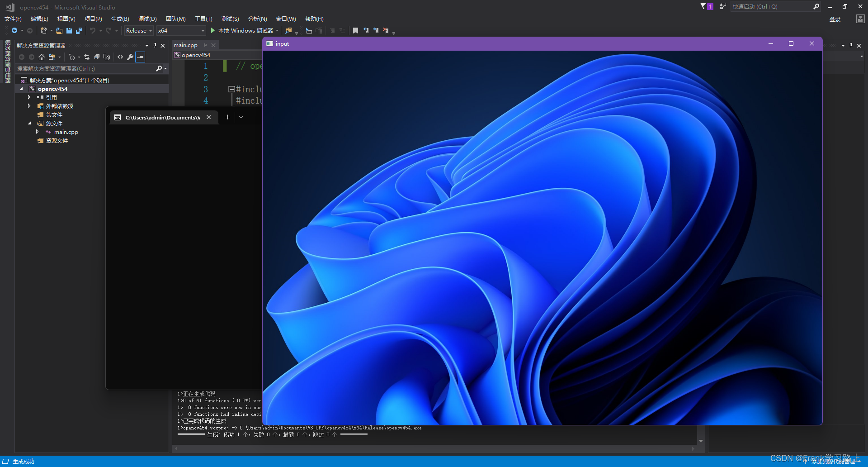Click the Find in Files icon
This screenshot has height=467, width=868.
coord(288,31)
